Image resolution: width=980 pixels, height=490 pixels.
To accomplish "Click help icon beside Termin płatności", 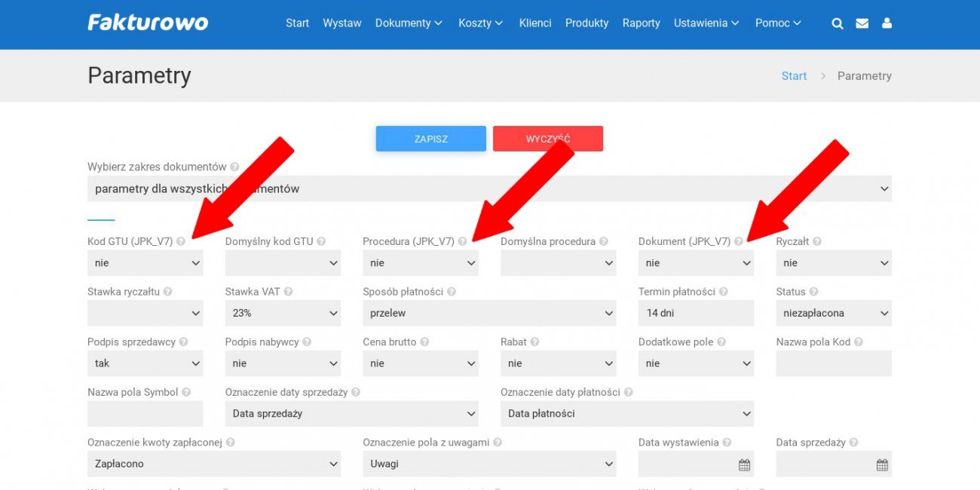I will (723, 292).
